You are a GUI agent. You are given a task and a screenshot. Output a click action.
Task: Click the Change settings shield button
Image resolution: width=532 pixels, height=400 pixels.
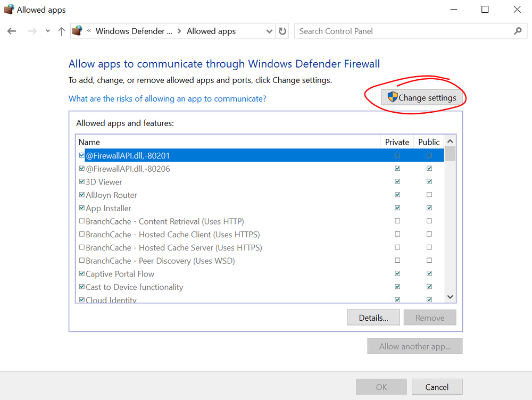click(422, 97)
